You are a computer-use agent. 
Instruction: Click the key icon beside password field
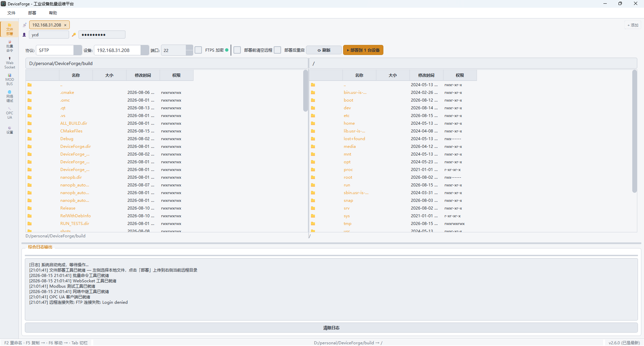74,35
